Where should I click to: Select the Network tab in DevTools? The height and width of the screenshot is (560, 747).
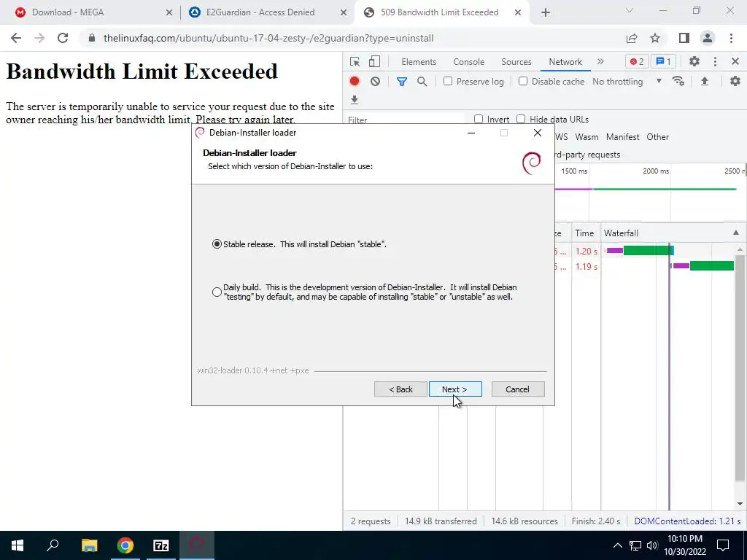[x=565, y=62]
